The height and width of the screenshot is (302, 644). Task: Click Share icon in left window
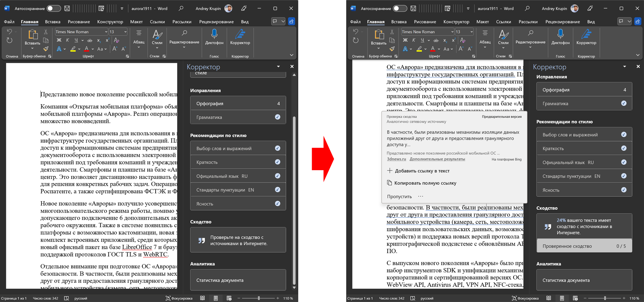coord(291,21)
